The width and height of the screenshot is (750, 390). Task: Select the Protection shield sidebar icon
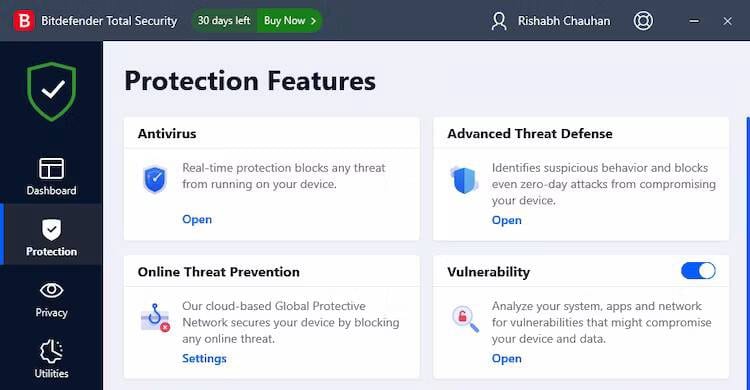(x=51, y=230)
